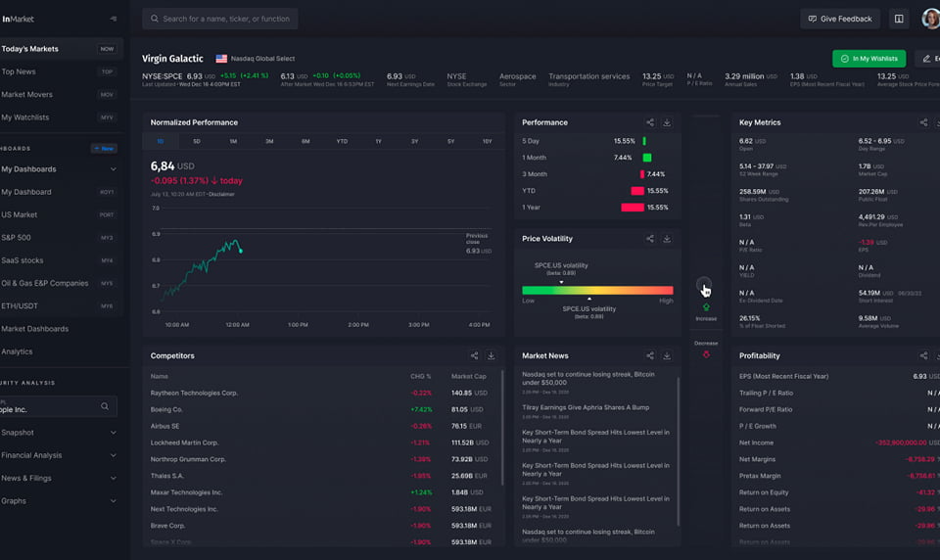Screen dimensions: 940x560
Task: Select the 5D chart range tab
Action: (x=197, y=142)
